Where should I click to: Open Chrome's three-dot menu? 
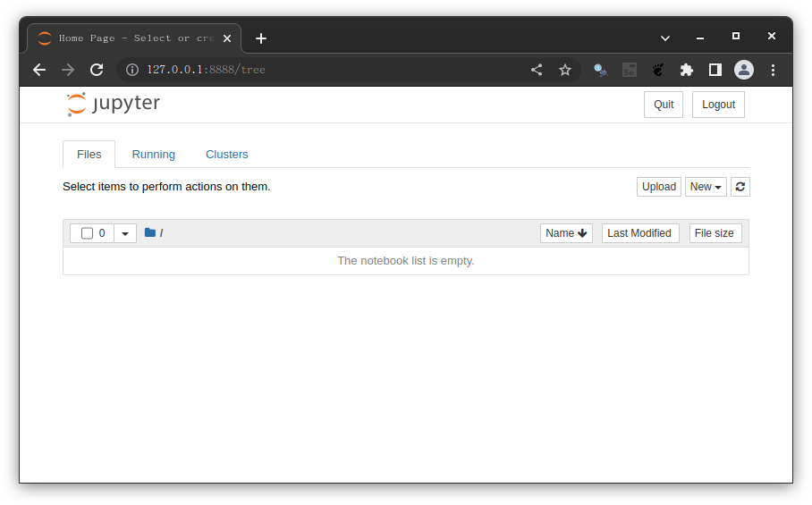pos(773,70)
